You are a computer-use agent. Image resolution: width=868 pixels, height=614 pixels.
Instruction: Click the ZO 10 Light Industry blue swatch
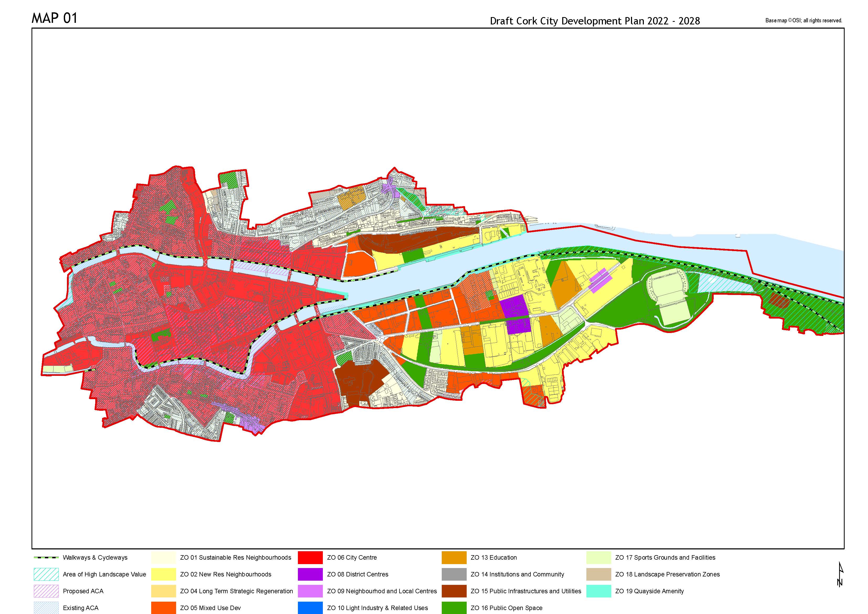click(310, 608)
